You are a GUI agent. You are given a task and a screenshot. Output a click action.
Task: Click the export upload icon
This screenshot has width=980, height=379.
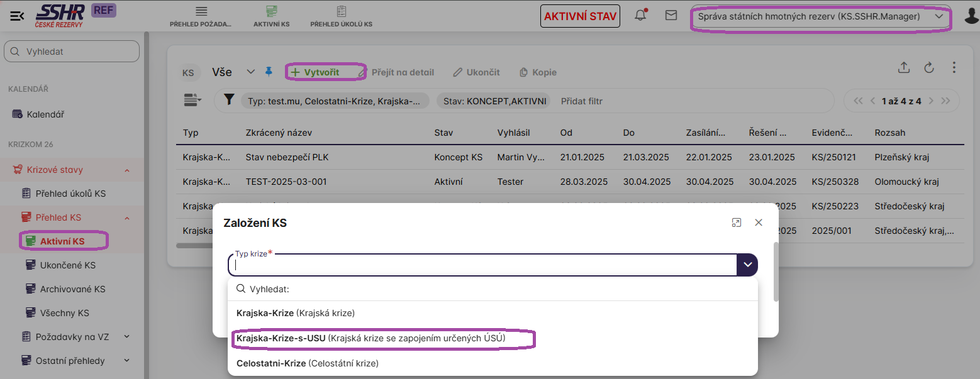(x=904, y=68)
